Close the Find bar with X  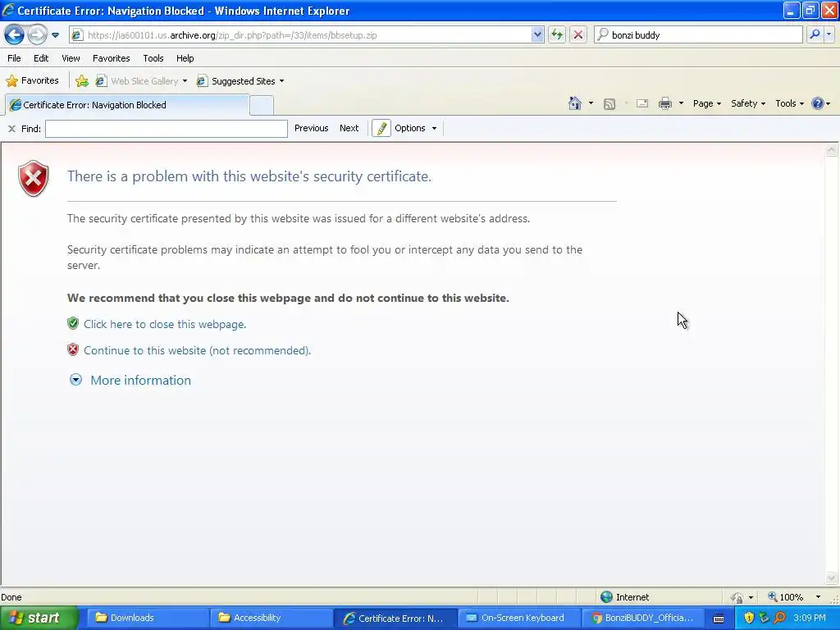click(11, 129)
